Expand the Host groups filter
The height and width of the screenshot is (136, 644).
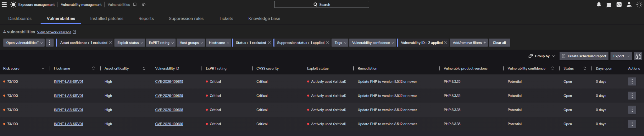[x=191, y=42]
